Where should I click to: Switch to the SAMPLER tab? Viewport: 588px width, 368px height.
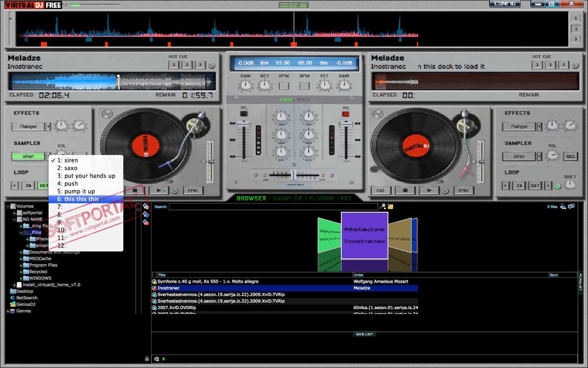click(x=287, y=198)
